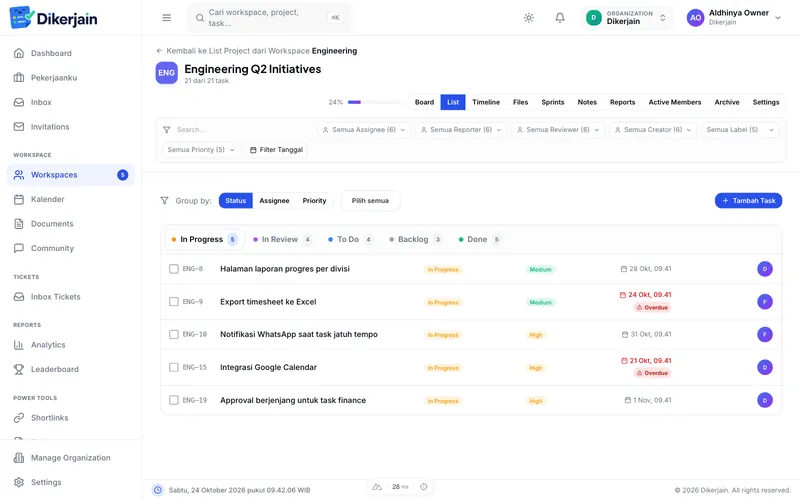This screenshot has height=500, width=800.
Task: Show Done status group
Action: pos(479,239)
